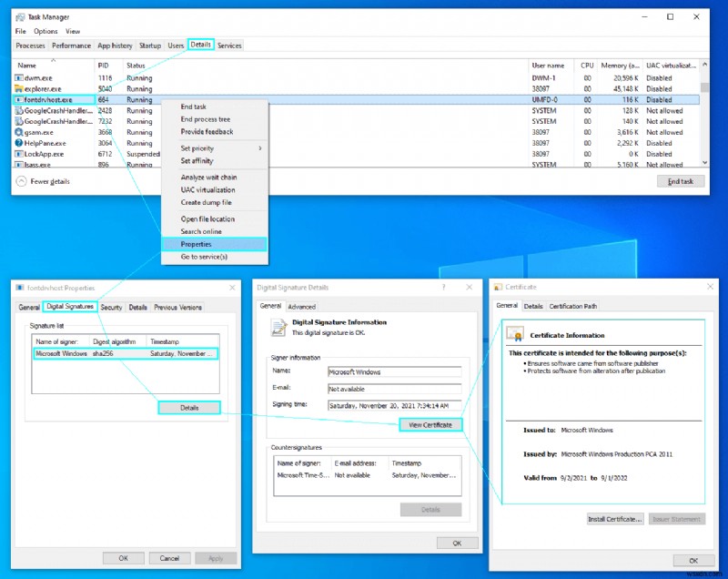The image size is (728, 579).
Task: Click the dwm.exe process icon
Action: pos(19,78)
